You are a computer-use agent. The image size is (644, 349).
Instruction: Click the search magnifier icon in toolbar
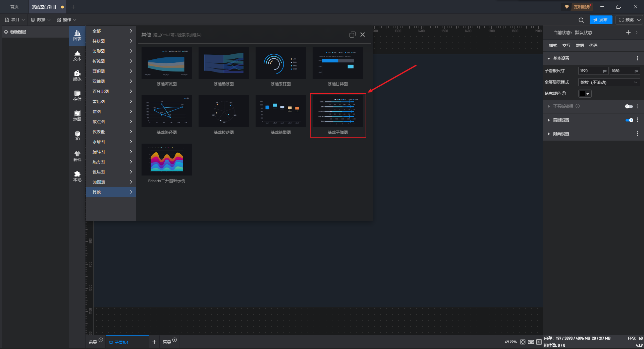click(581, 20)
